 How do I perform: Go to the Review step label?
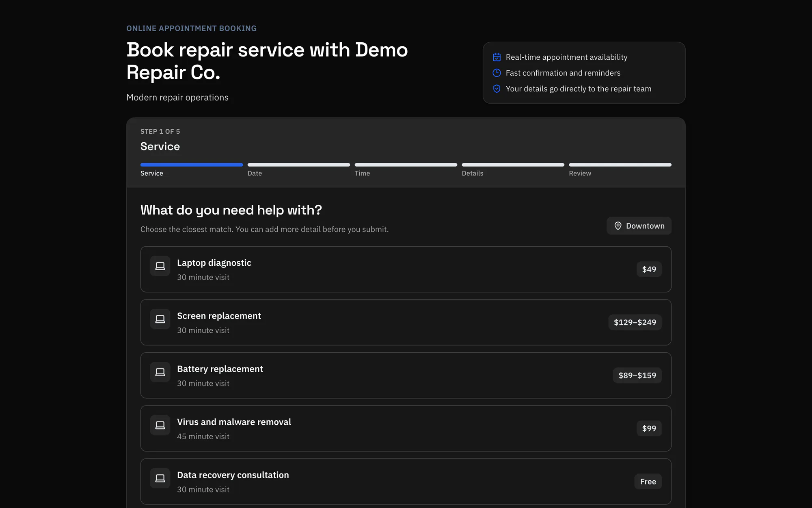pos(580,173)
